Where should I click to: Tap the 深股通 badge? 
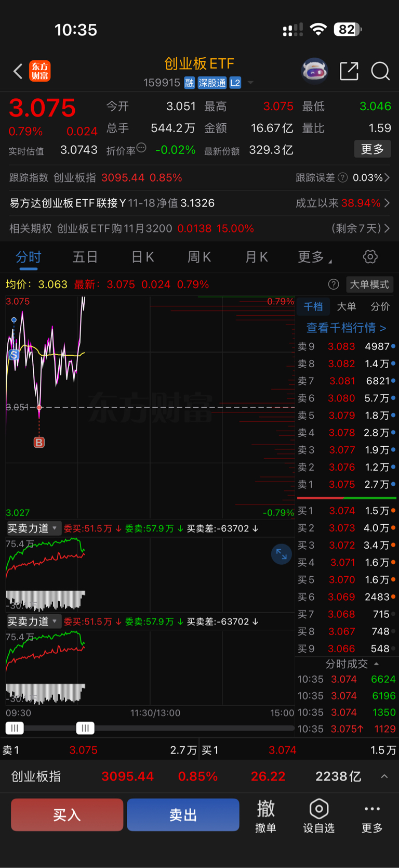click(212, 83)
